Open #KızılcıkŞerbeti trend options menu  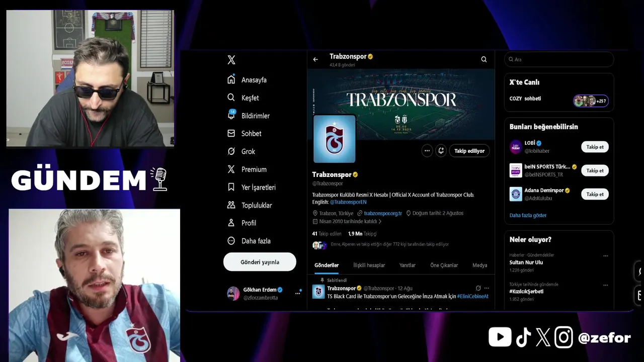point(605,285)
